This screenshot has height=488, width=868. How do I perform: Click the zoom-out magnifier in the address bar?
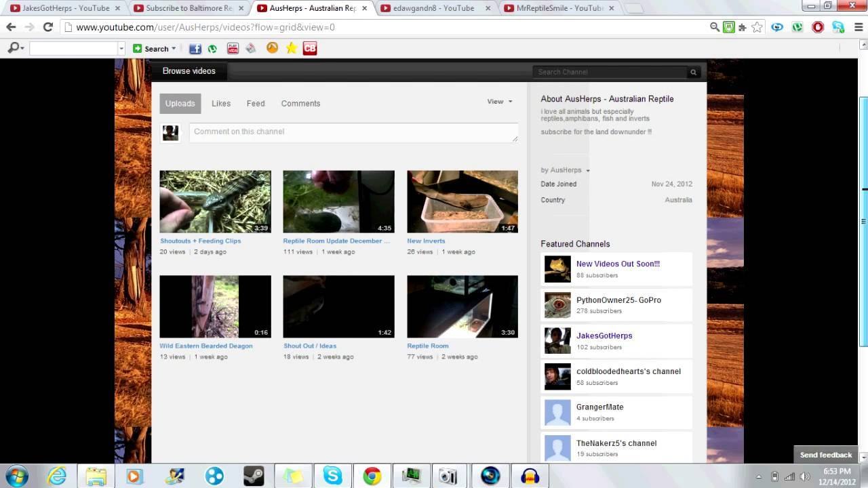coord(715,27)
